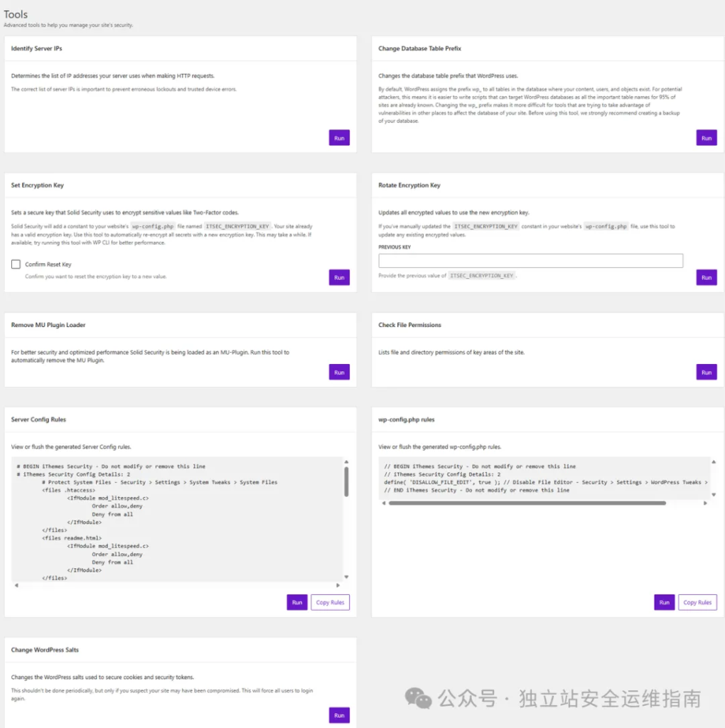Viewport: 725px width, 728px height.
Task: Run the Rotate Encryption Key tool
Action: pos(707,277)
